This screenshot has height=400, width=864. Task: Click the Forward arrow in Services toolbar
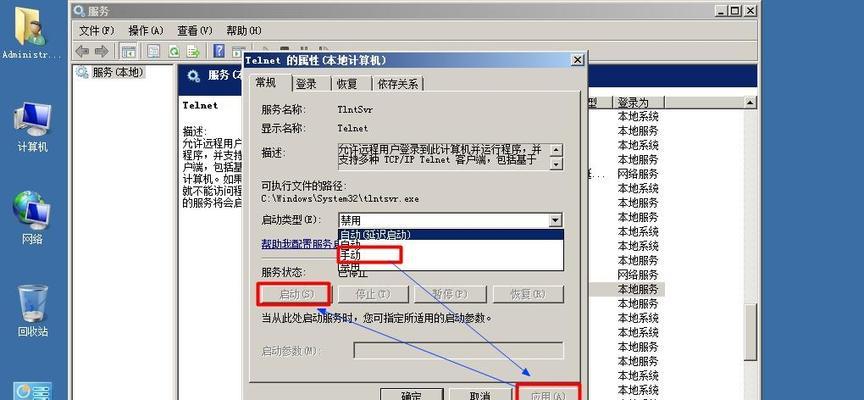point(101,51)
